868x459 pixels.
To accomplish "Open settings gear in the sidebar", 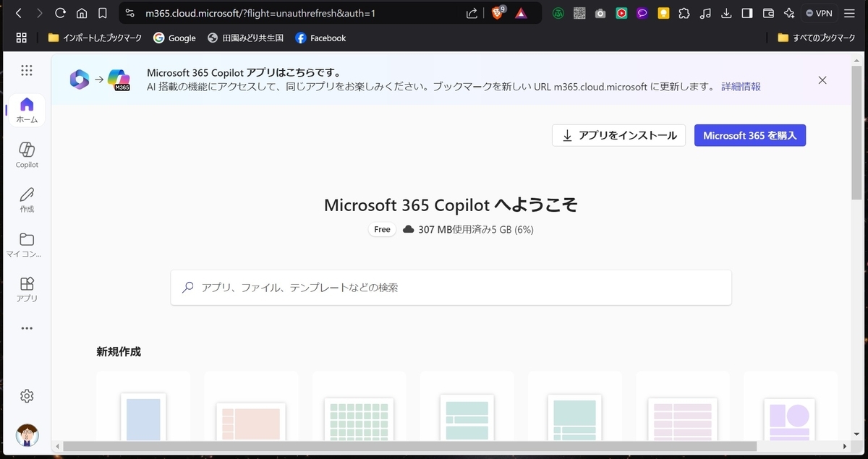I will point(27,396).
